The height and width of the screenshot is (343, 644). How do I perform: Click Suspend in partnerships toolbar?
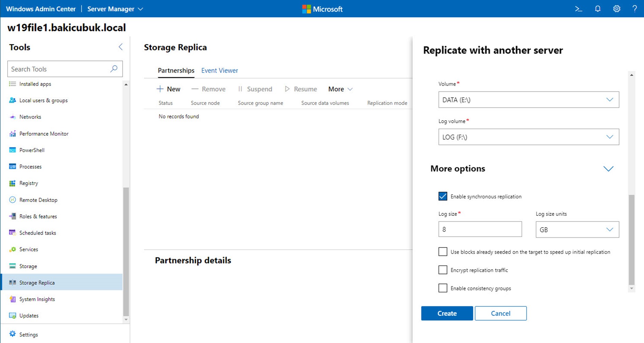point(255,89)
